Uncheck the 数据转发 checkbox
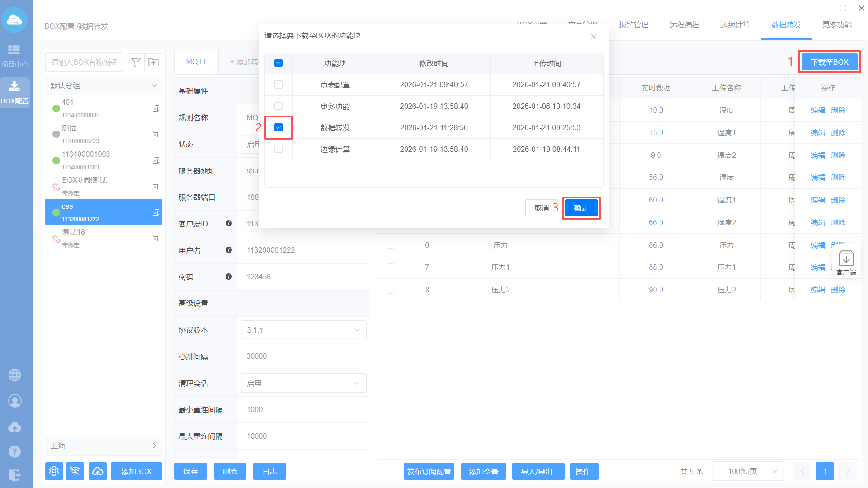The width and height of the screenshot is (868, 488). (278, 127)
